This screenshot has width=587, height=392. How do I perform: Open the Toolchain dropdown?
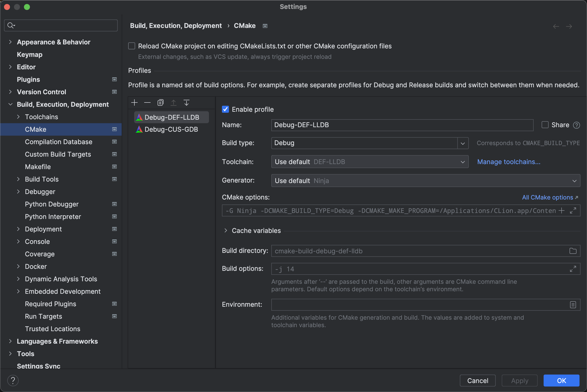(463, 162)
